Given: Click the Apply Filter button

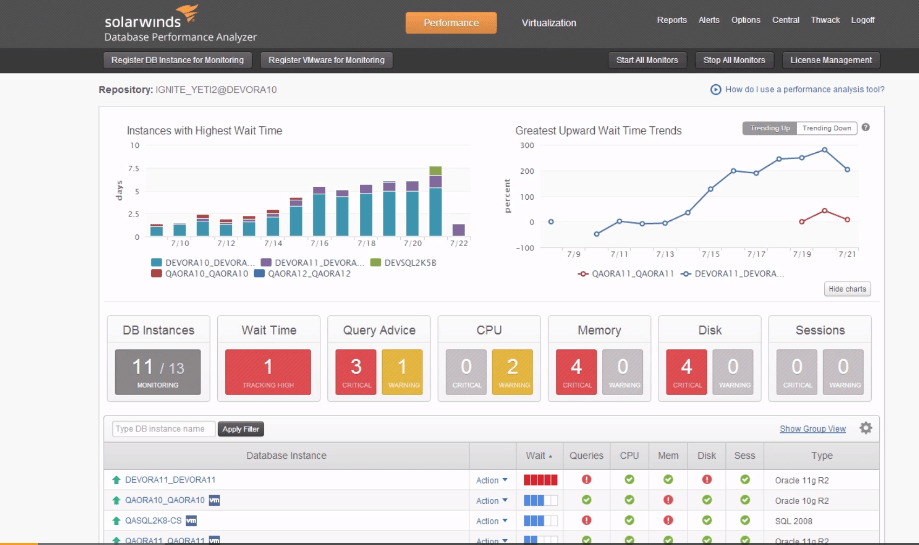Looking at the screenshot, I should [241, 429].
